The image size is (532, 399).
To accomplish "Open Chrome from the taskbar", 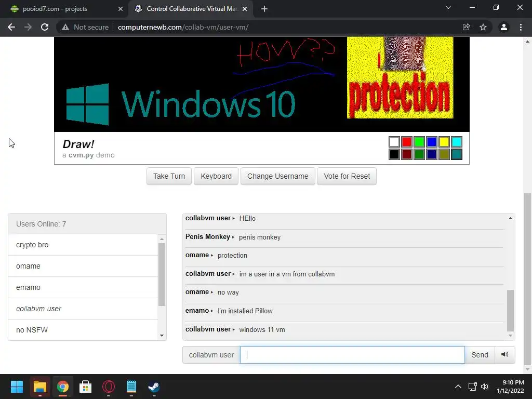I will point(63,387).
